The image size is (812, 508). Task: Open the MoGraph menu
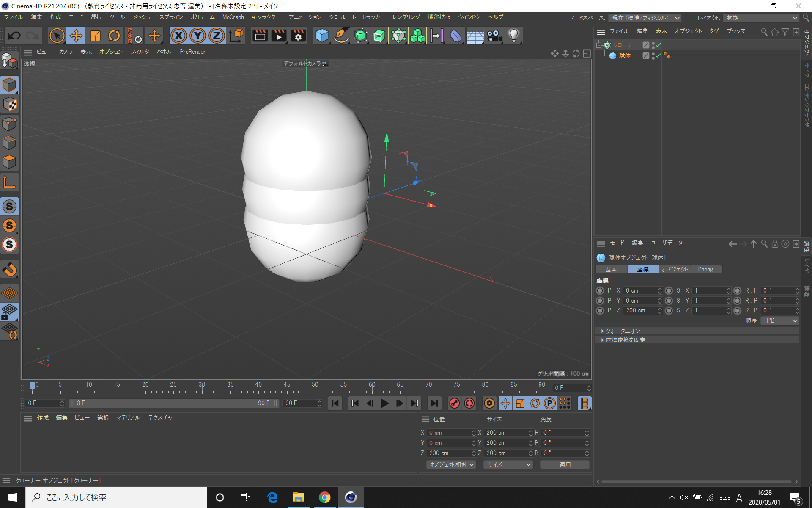click(233, 17)
